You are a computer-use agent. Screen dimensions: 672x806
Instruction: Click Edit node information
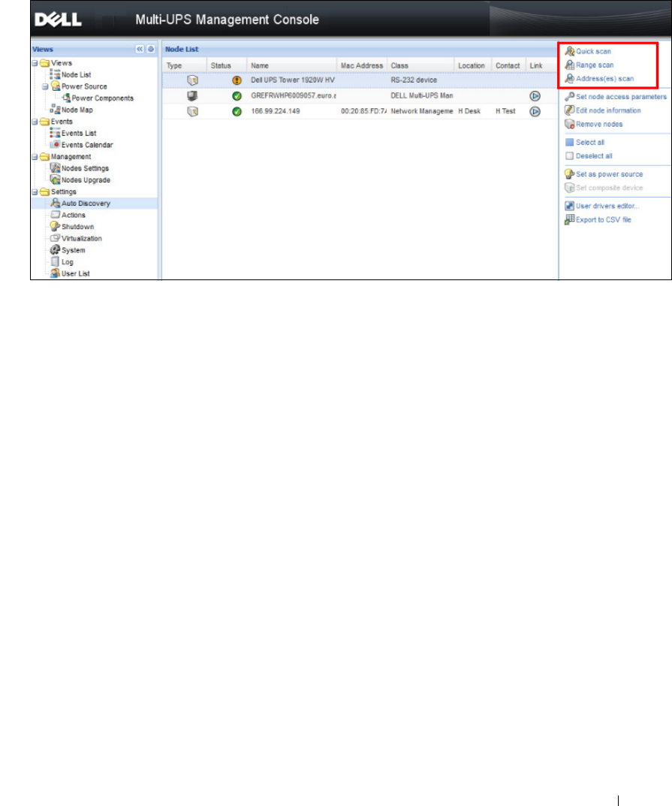[608, 110]
